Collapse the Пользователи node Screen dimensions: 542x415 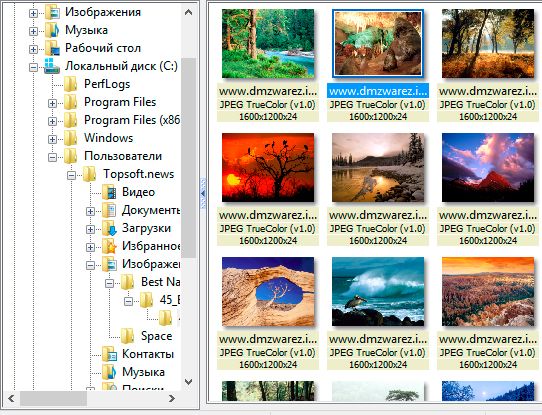52,157
